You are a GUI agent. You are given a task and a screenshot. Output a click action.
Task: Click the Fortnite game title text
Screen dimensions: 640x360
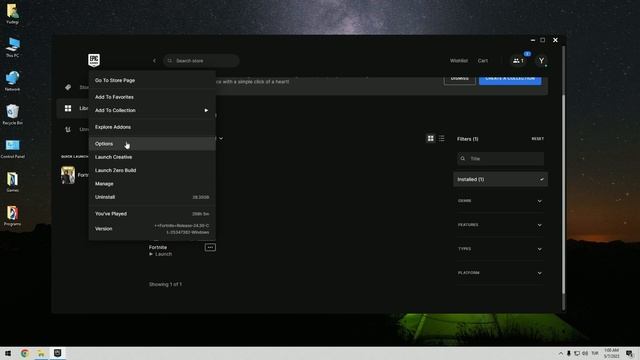[x=158, y=247]
